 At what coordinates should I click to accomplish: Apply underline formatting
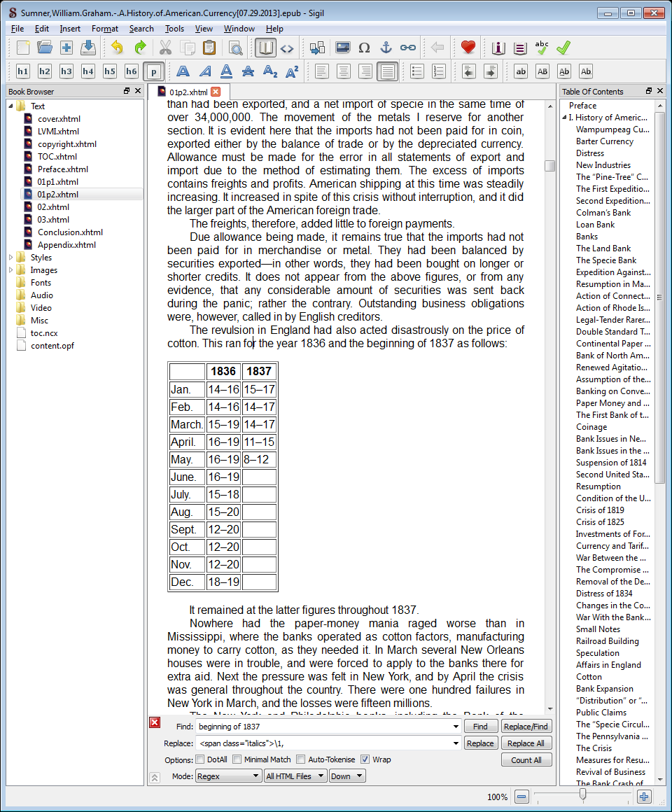226,71
